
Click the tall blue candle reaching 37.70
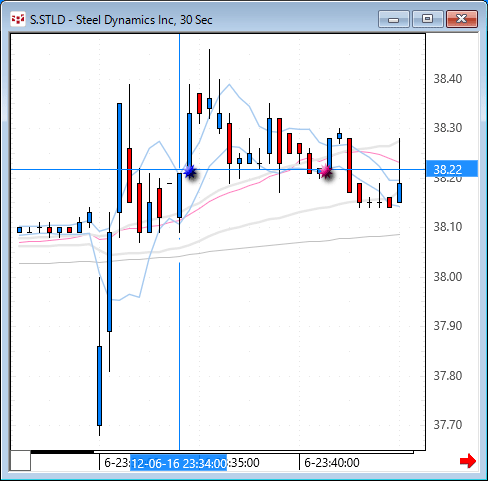[x=99, y=386]
